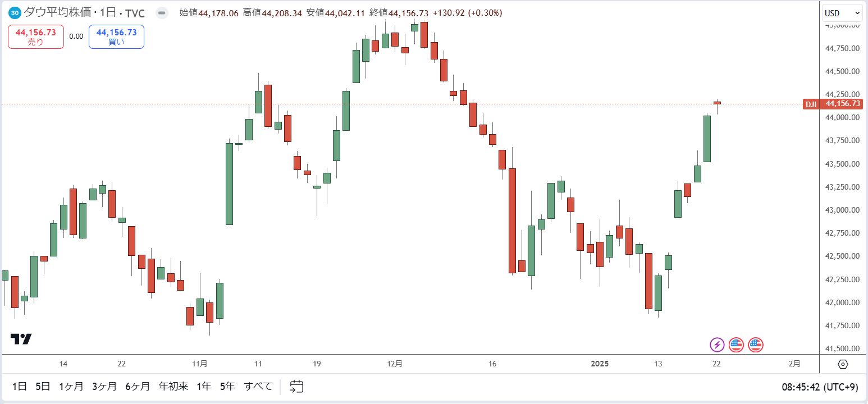Open the go-to-date calendar icon
The width and height of the screenshot is (868, 404).
pos(296,386)
